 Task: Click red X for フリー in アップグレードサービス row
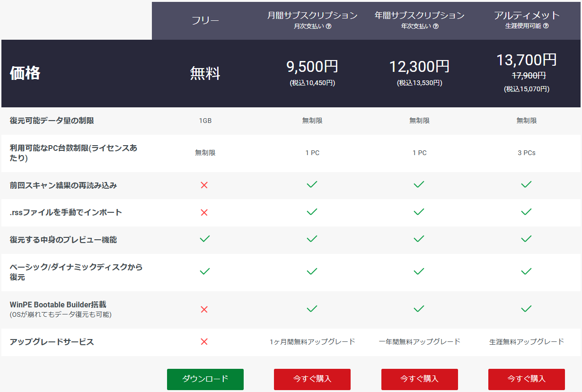pos(204,342)
